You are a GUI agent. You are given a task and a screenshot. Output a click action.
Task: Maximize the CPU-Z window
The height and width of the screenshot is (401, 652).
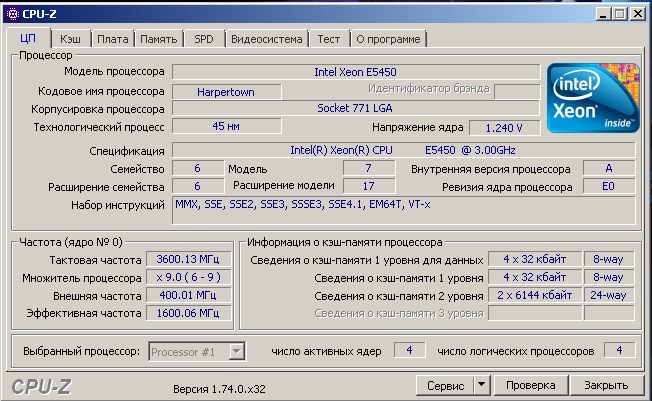coord(620,14)
